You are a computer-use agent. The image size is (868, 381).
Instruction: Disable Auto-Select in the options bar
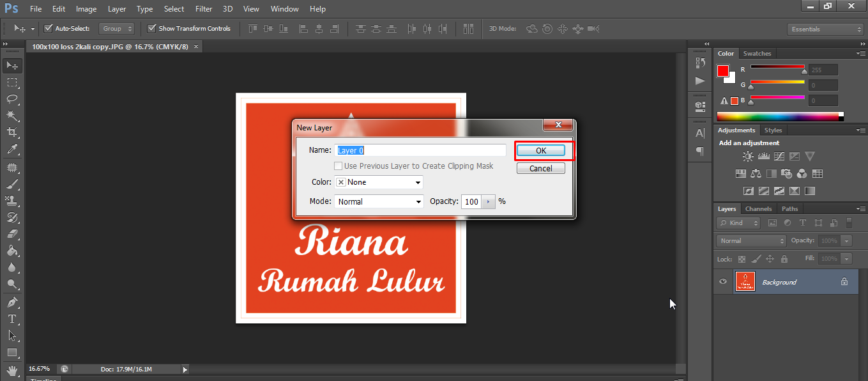[x=49, y=28]
